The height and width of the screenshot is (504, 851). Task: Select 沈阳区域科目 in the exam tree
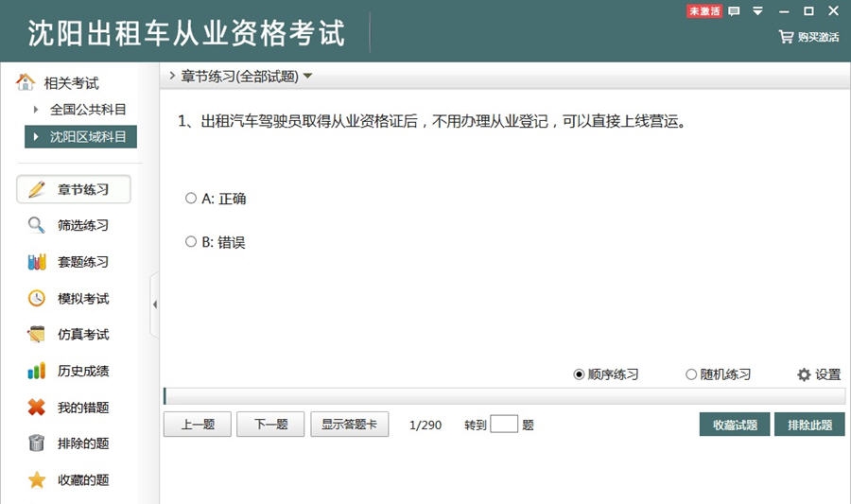pyautogui.click(x=81, y=137)
